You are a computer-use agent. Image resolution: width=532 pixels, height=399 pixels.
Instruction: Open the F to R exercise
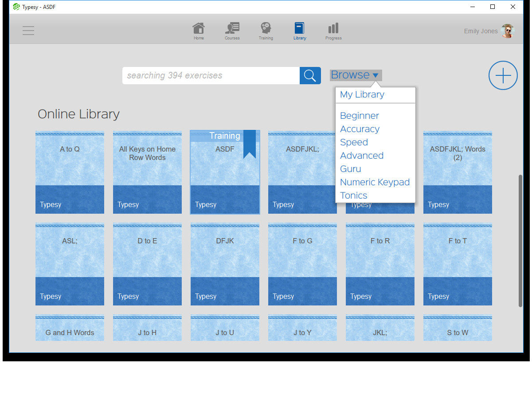coord(380,264)
